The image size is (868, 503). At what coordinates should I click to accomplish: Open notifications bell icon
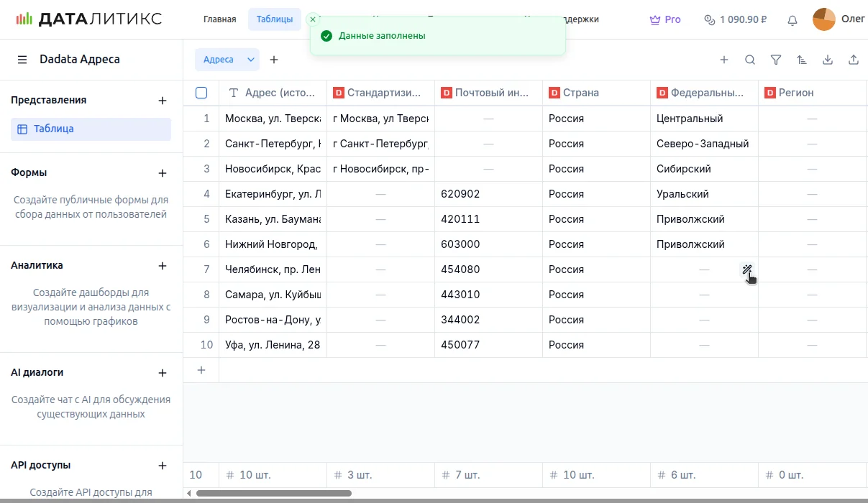pos(792,20)
